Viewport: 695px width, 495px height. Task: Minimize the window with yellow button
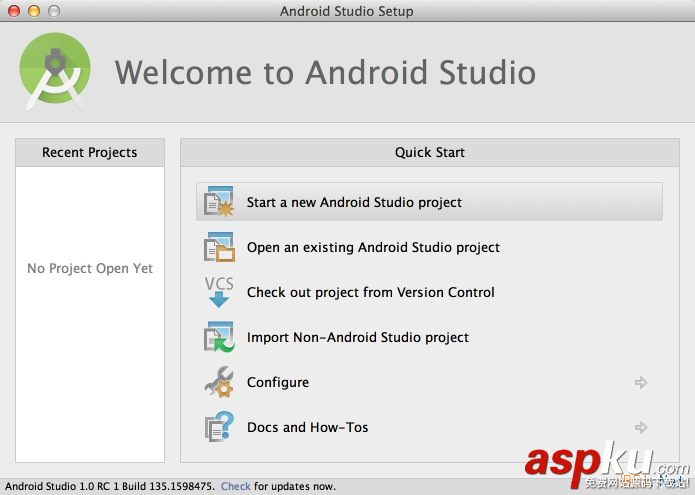click(34, 11)
